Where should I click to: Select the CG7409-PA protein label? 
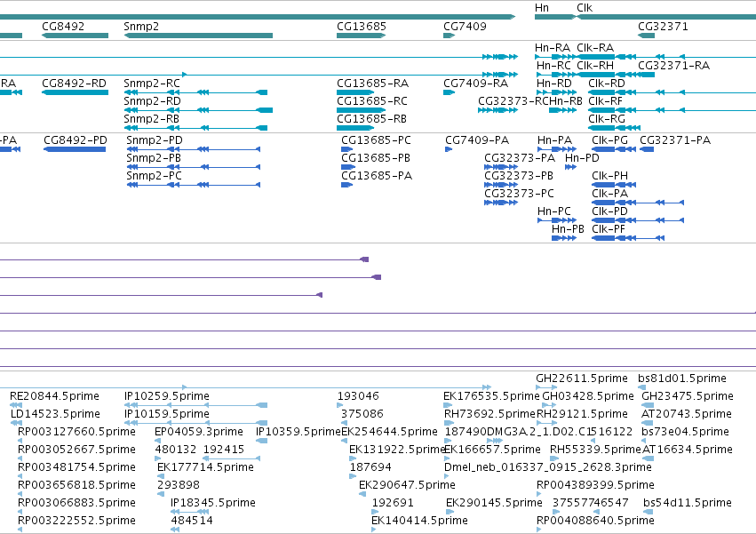coord(477,140)
